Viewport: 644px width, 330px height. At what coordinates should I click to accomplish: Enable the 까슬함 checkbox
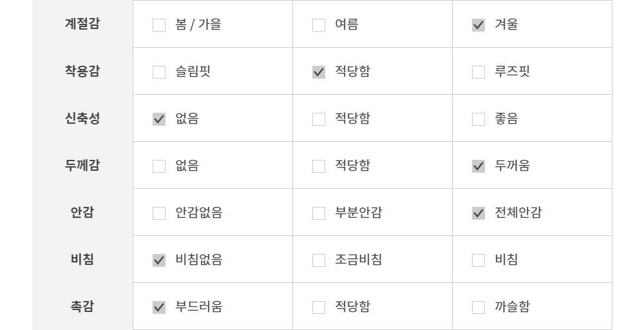click(x=478, y=307)
